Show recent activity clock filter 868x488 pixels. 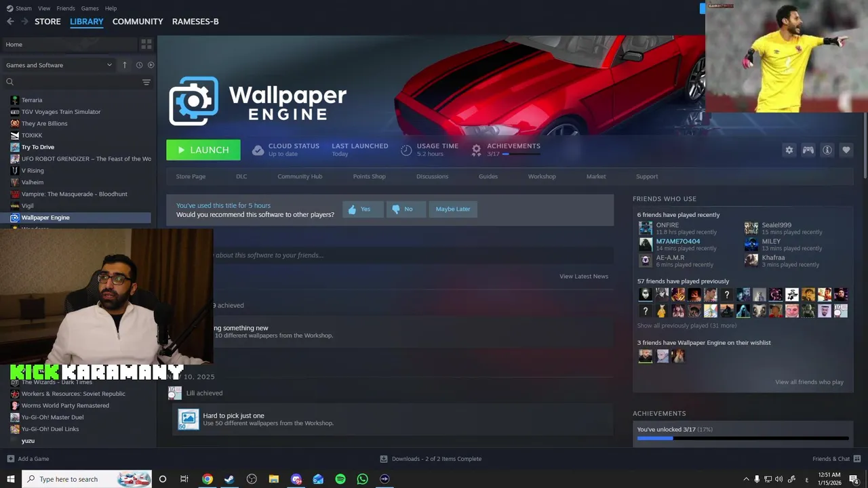click(139, 65)
